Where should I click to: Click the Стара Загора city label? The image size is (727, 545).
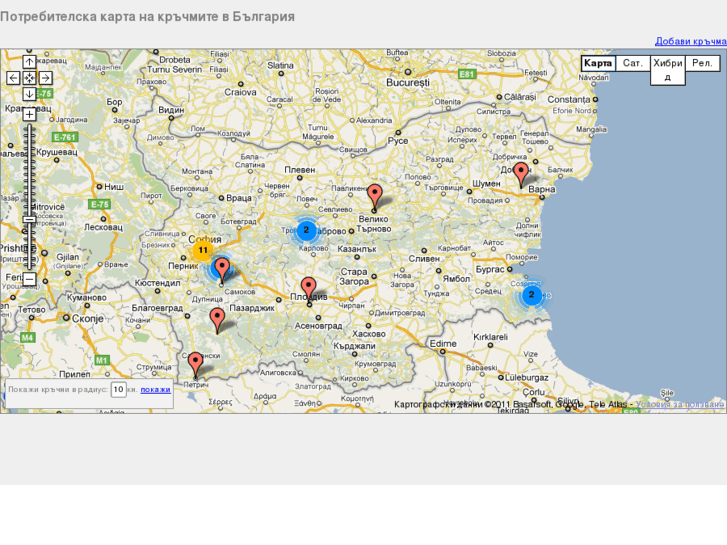[x=354, y=276]
